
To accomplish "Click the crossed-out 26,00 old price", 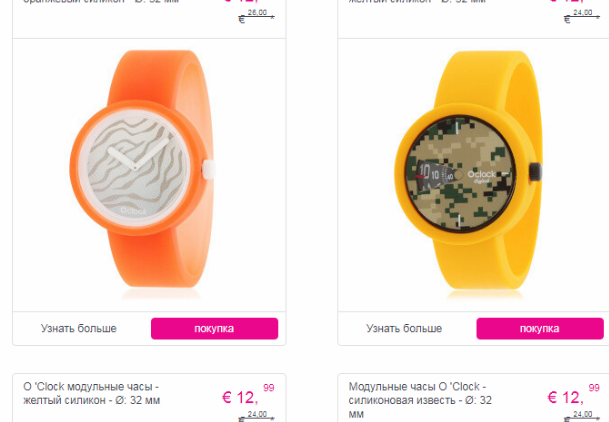I will point(256,16).
